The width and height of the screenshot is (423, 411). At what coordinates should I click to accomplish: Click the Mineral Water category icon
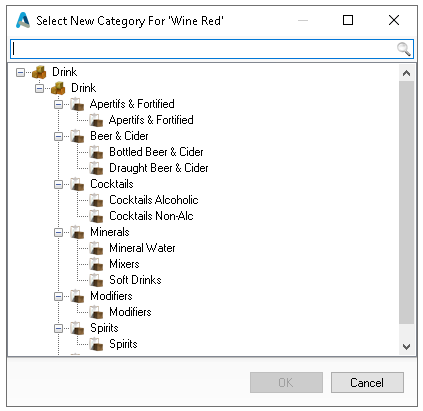click(96, 248)
